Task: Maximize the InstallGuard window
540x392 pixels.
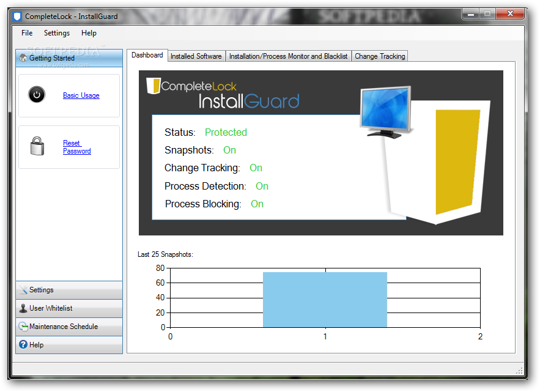Action: coord(487,14)
